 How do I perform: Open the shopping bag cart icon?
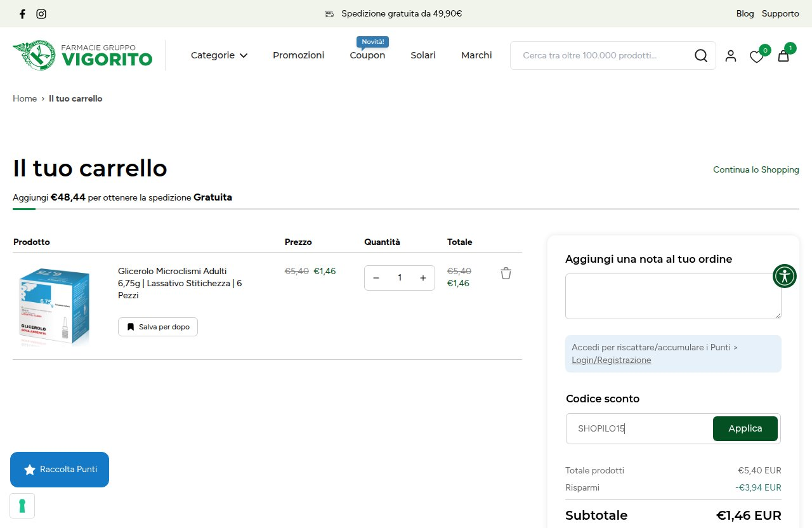coord(783,56)
